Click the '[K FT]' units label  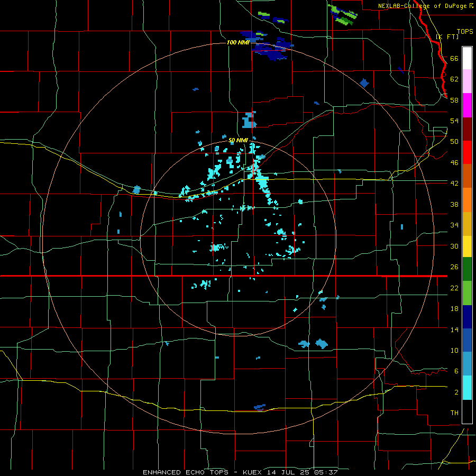point(447,36)
